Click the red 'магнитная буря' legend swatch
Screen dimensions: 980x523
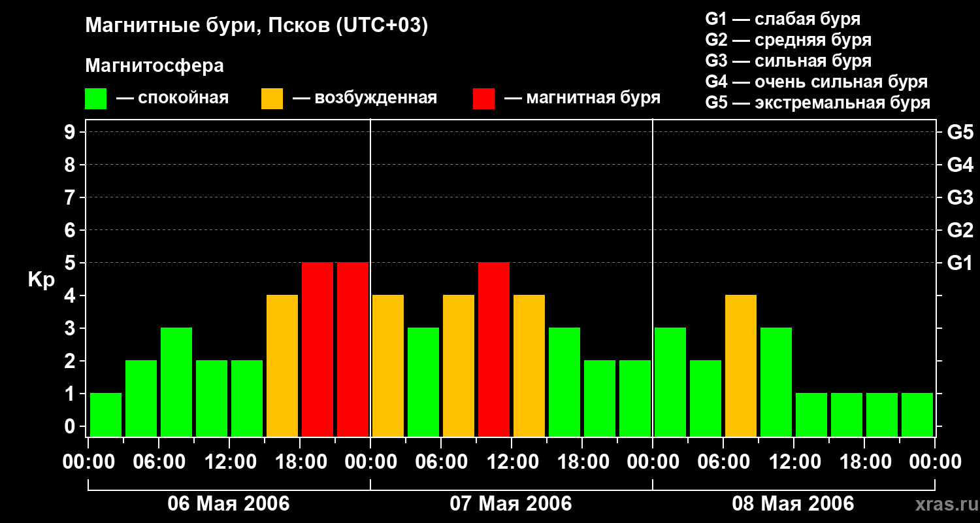coord(483,99)
